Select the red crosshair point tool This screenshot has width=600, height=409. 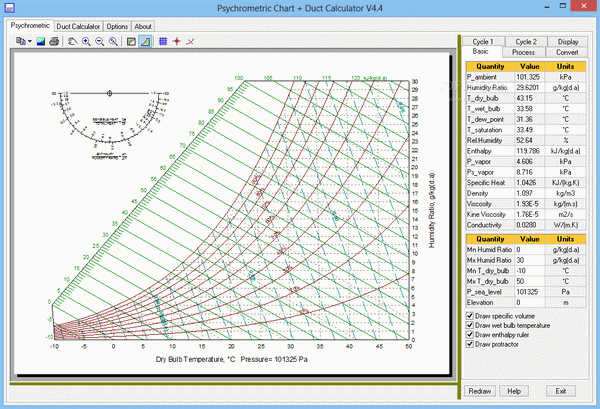[177, 42]
